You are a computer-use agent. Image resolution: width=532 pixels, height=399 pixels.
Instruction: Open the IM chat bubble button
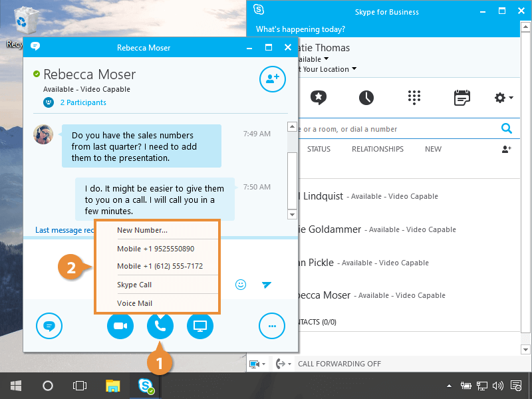click(x=49, y=326)
